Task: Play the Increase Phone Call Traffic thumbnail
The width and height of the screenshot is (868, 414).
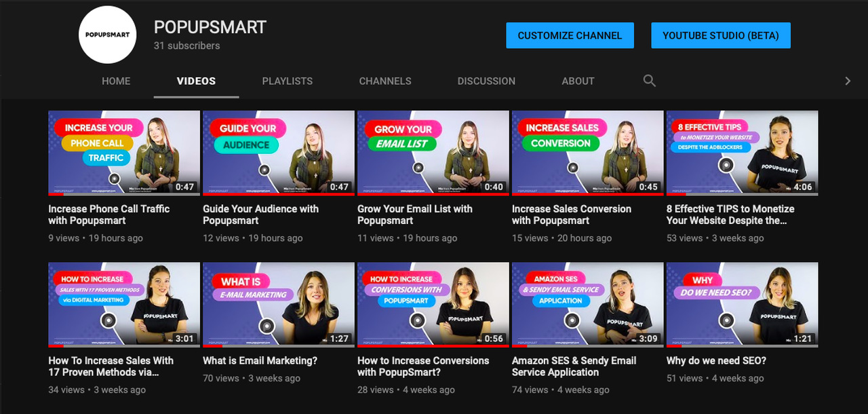Action: point(124,153)
